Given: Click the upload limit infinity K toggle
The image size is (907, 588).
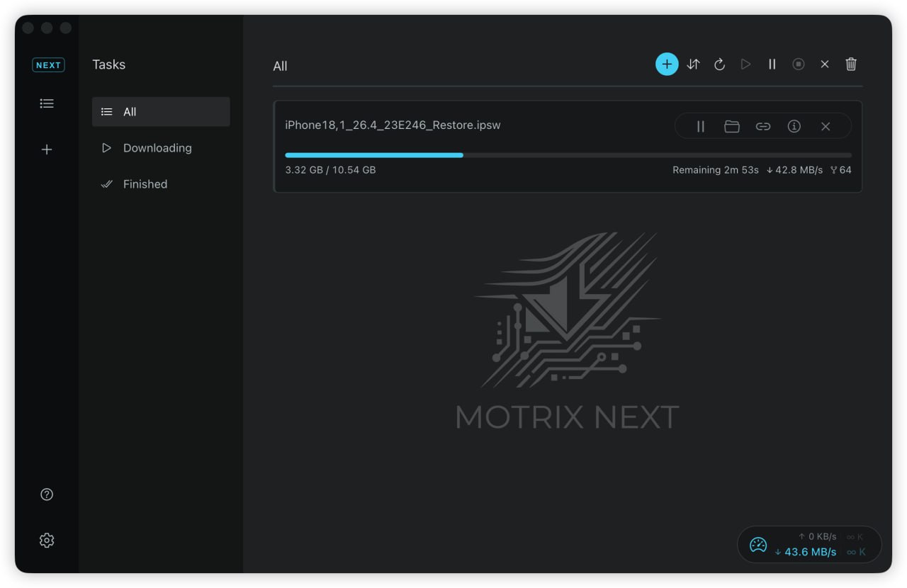Looking at the screenshot, I should point(855,536).
